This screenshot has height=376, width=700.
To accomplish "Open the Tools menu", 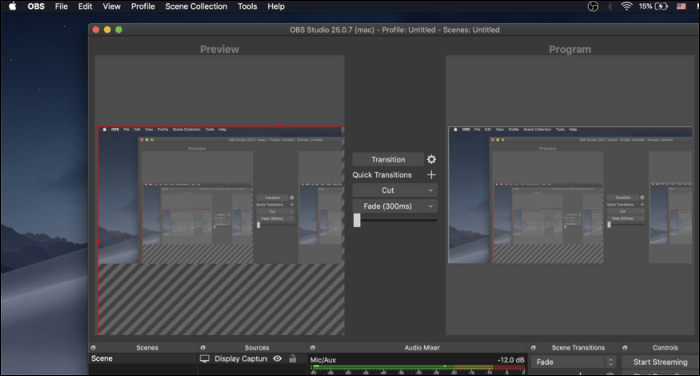I will tap(247, 6).
